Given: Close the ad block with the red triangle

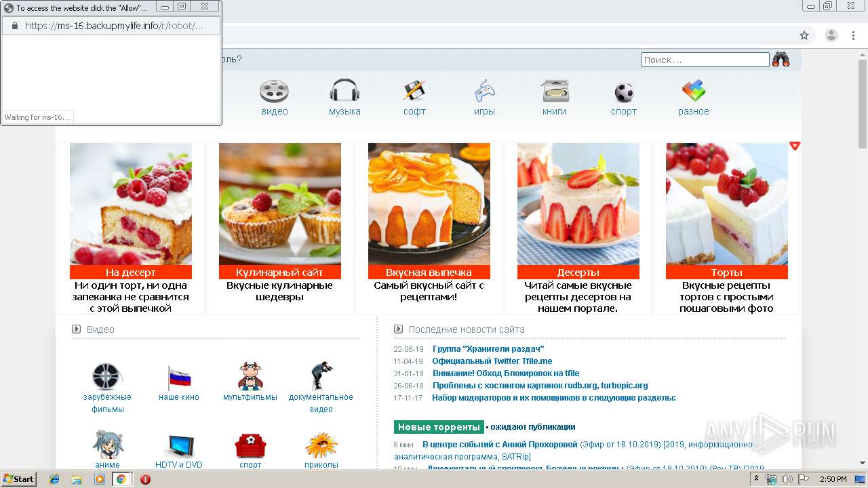Looking at the screenshot, I should [795, 146].
